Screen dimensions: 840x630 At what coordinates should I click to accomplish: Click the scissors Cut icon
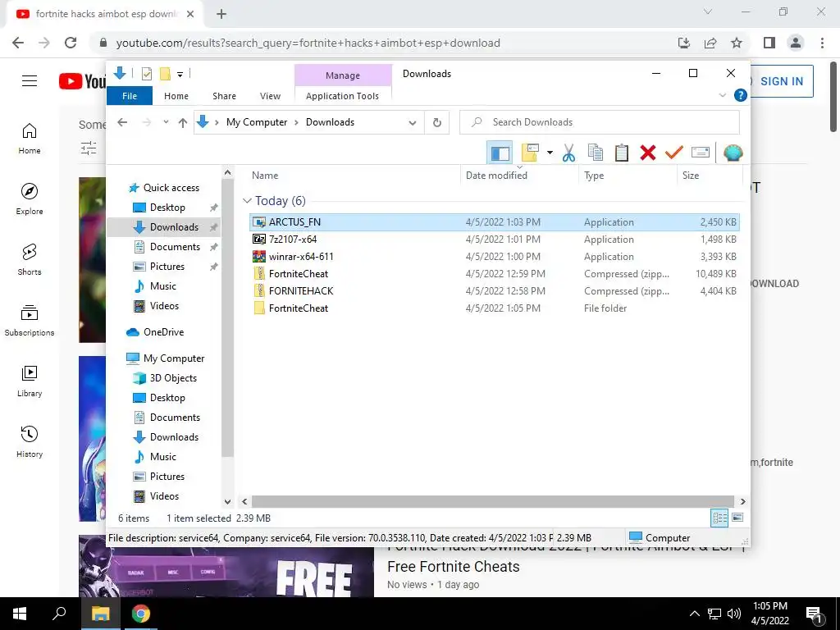click(568, 153)
